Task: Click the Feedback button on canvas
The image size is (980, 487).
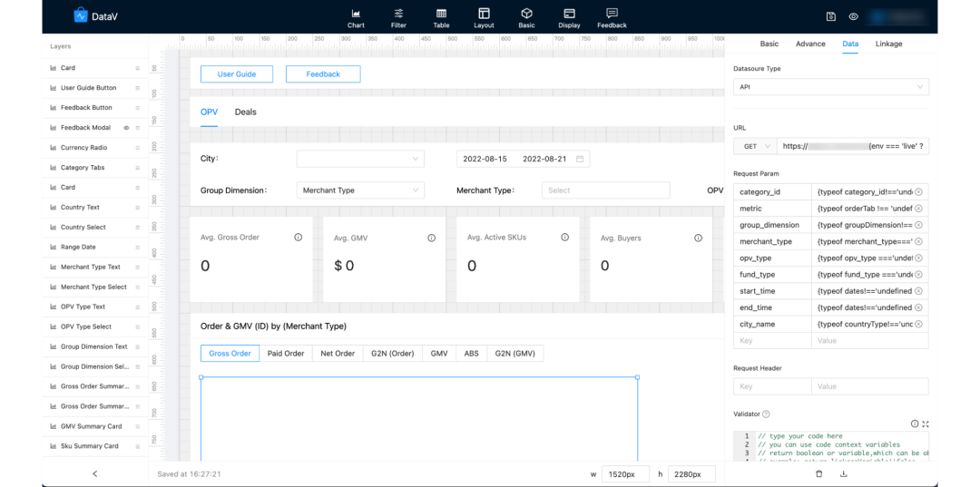Action: pos(323,74)
